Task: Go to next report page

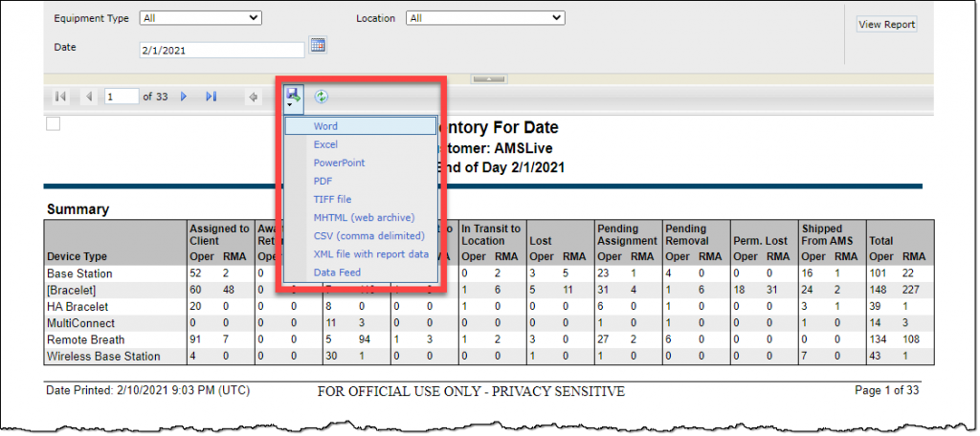Action: pyautogui.click(x=184, y=97)
